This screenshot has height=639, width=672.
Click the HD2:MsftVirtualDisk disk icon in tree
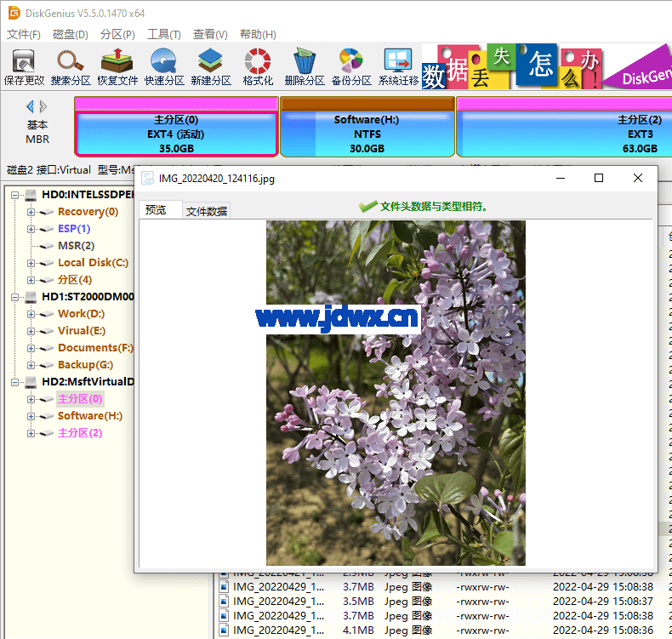click(31, 381)
